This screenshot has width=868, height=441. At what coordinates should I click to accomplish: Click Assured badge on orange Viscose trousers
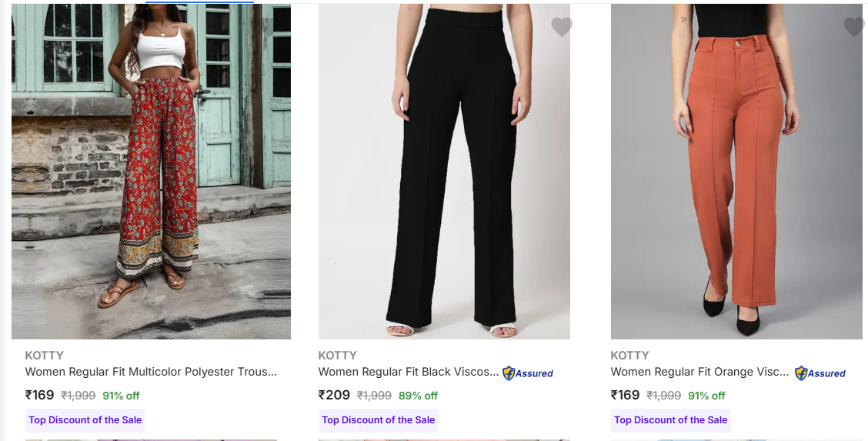(820, 373)
